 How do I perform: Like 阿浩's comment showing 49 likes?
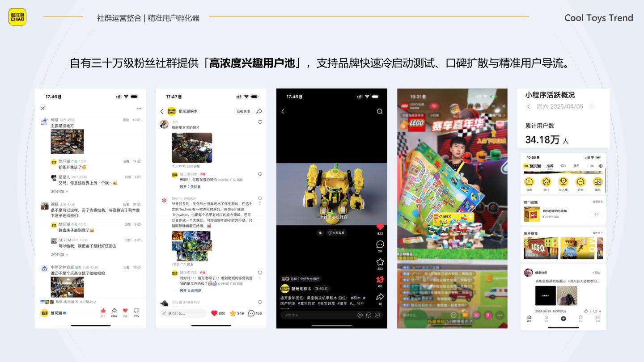140,120
